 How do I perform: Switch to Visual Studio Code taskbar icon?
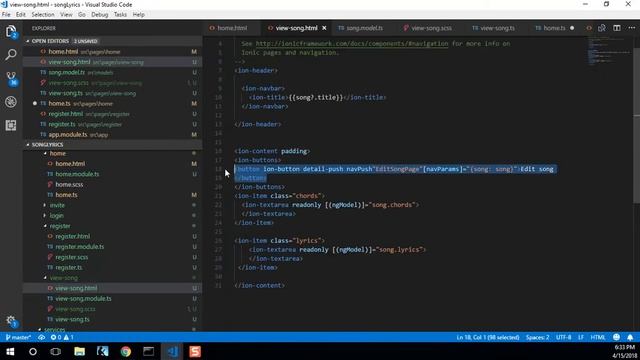pyautogui.click(x=172, y=351)
